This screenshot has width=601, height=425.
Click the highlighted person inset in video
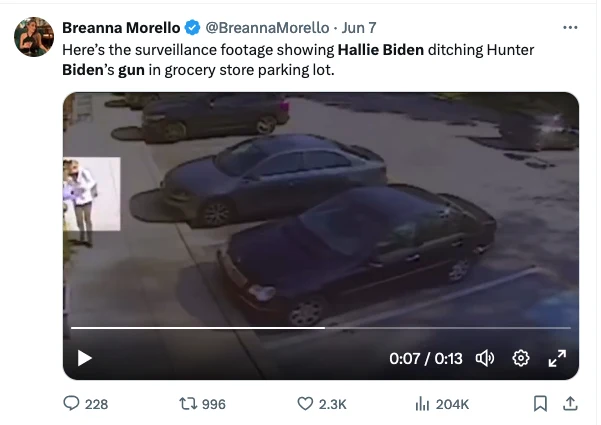tap(92, 194)
